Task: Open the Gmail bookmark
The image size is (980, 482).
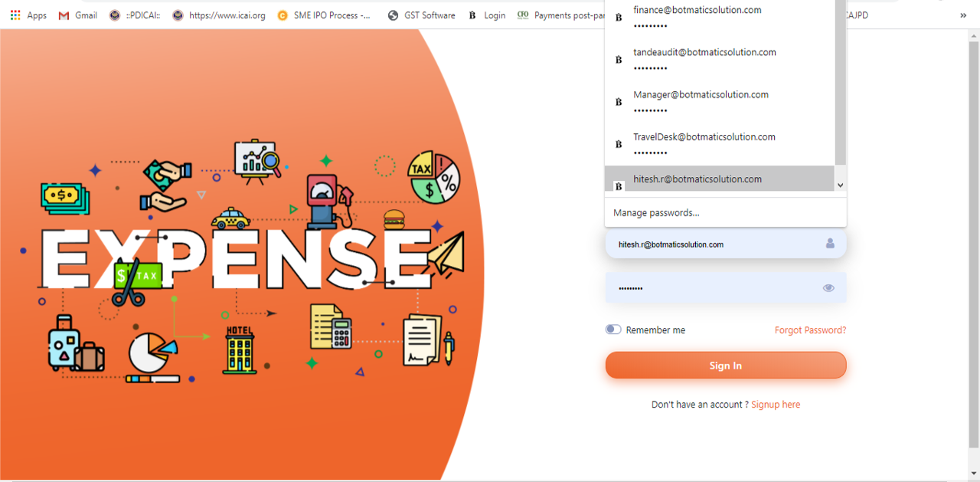Action: 77,15
